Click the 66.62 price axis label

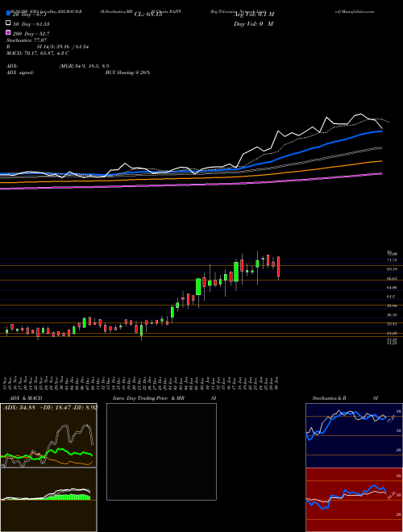393,278
